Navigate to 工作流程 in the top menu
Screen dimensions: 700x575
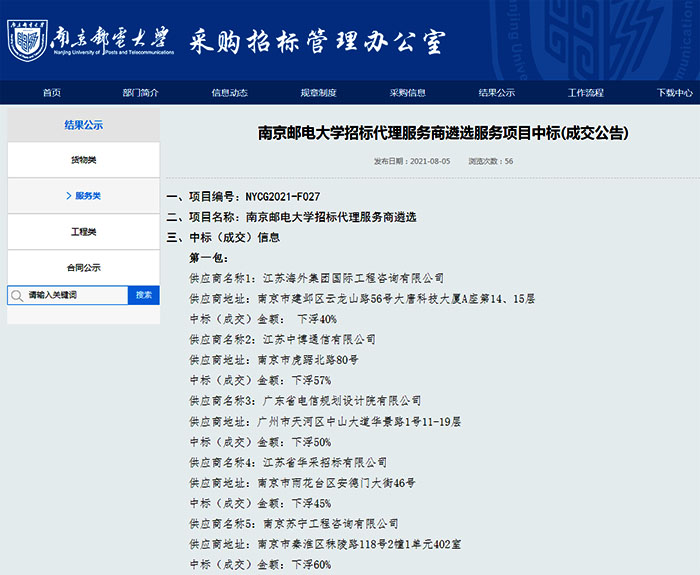click(x=585, y=93)
